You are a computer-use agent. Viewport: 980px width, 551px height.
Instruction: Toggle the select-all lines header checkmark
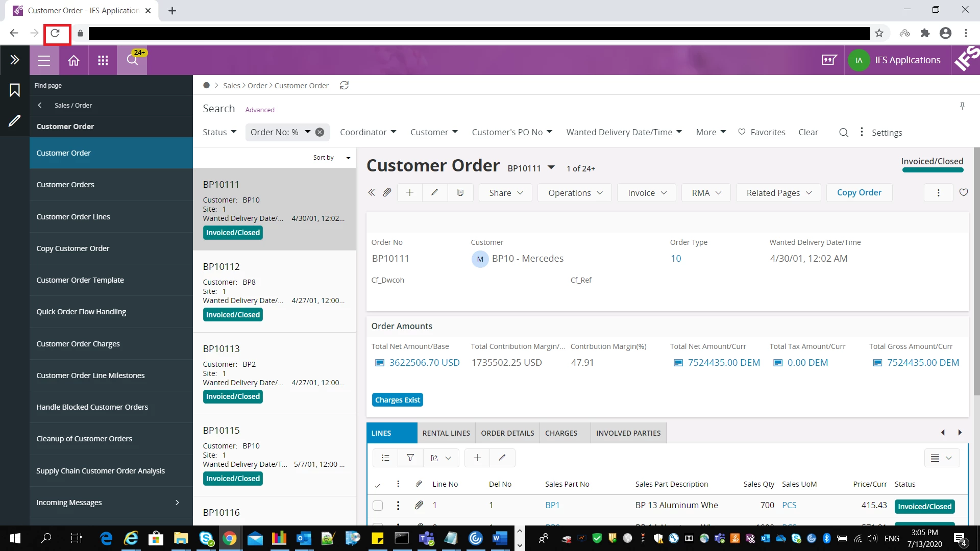(378, 485)
